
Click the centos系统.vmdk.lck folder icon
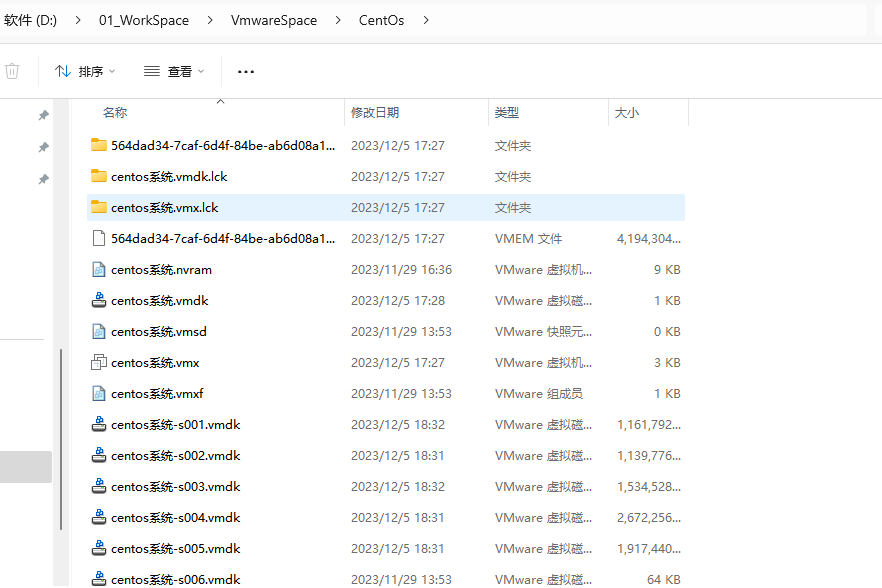(98, 176)
